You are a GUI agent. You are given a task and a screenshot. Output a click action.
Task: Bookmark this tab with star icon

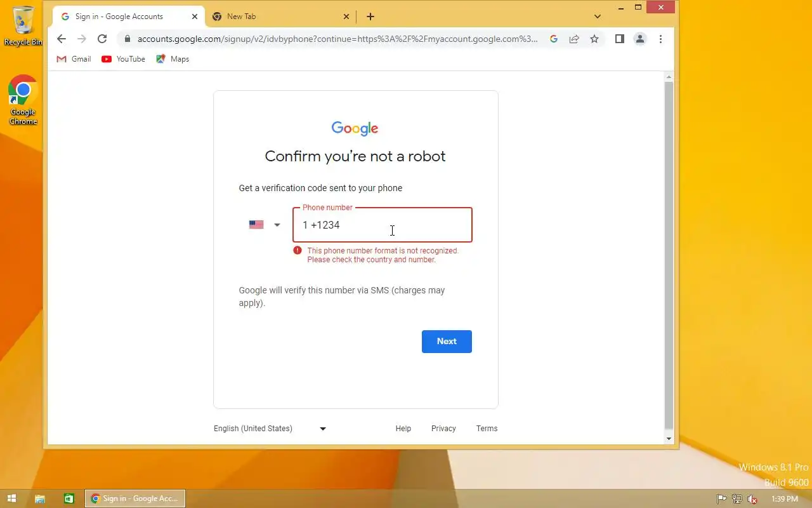tap(594, 39)
